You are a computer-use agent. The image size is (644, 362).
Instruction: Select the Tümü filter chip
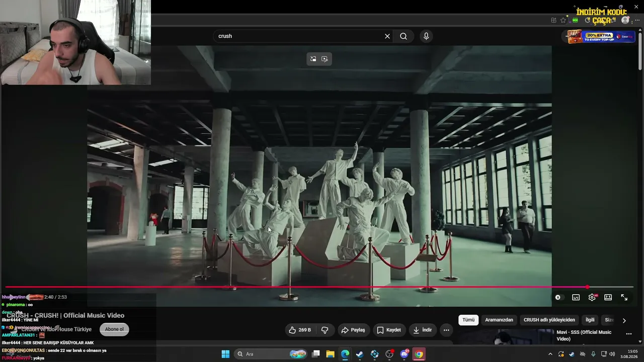[x=468, y=320]
